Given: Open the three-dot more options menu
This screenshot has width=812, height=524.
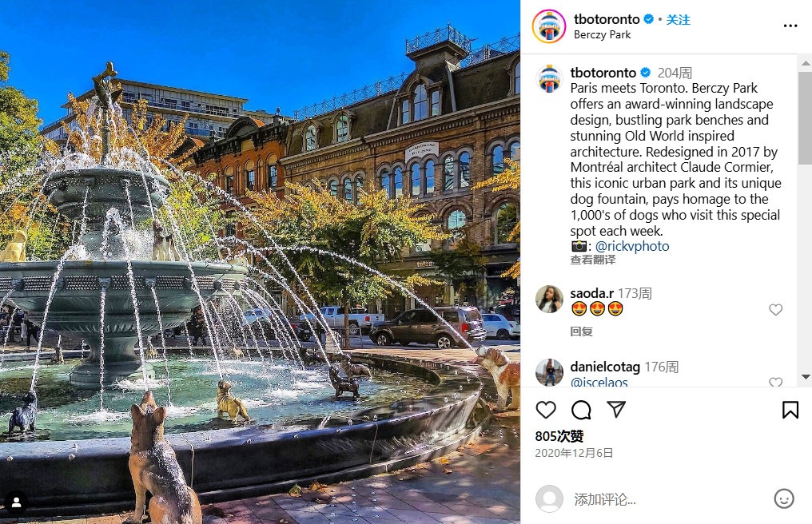Looking at the screenshot, I should click(790, 26).
